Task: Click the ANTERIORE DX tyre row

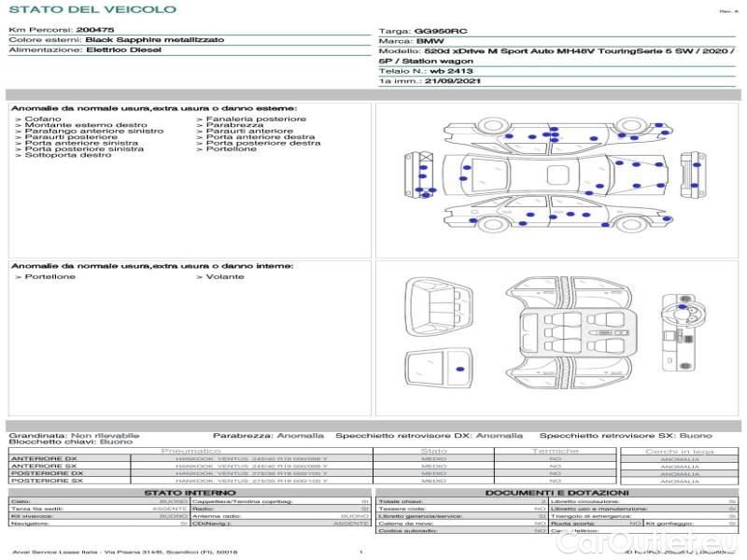Action: click(187, 458)
